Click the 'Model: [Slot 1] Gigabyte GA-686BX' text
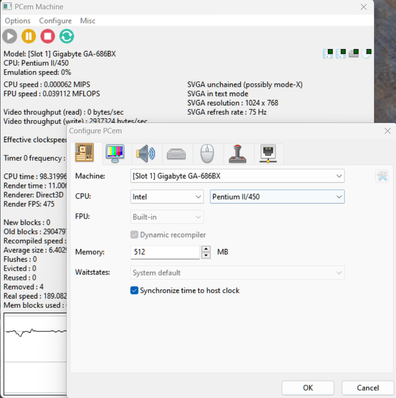This screenshot has width=396, height=398. (60, 54)
